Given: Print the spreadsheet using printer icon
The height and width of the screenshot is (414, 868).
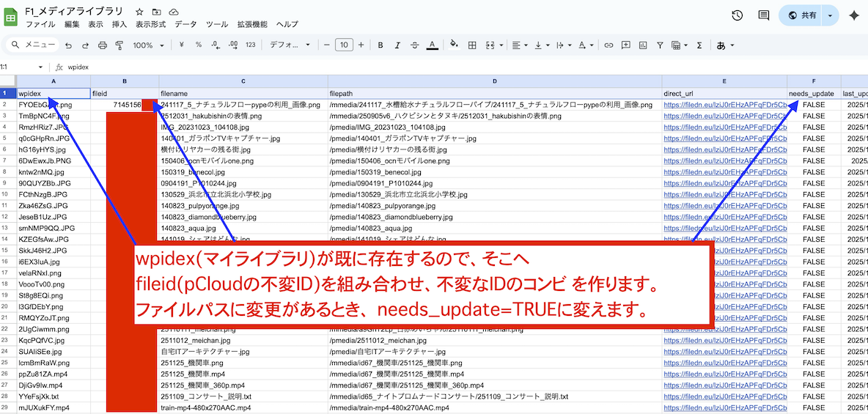Looking at the screenshot, I should pyautogui.click(x=103, y=45).
